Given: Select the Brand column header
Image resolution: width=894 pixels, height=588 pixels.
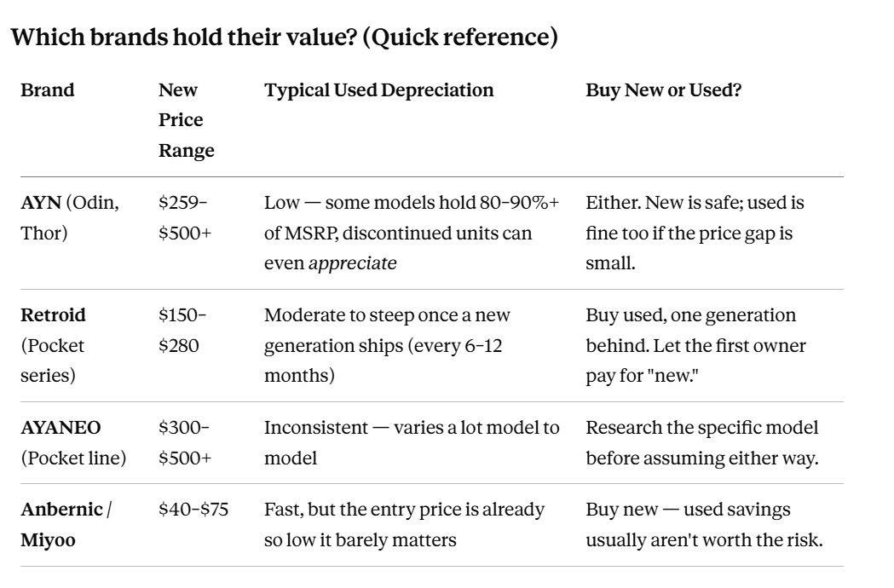Looking at the screenshot, I should (48, 90).
